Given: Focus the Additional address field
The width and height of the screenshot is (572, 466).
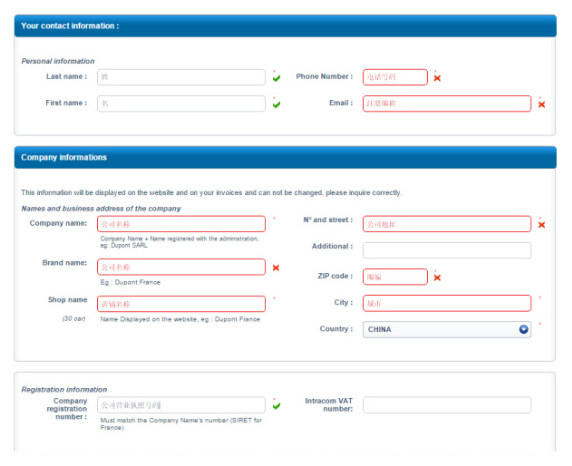Looking at the screenshot, I should 447,250.
